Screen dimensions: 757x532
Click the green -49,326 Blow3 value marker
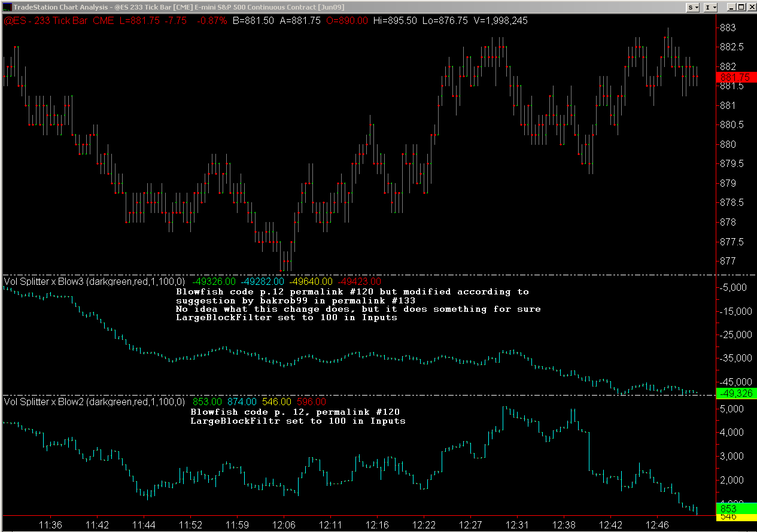736,394
